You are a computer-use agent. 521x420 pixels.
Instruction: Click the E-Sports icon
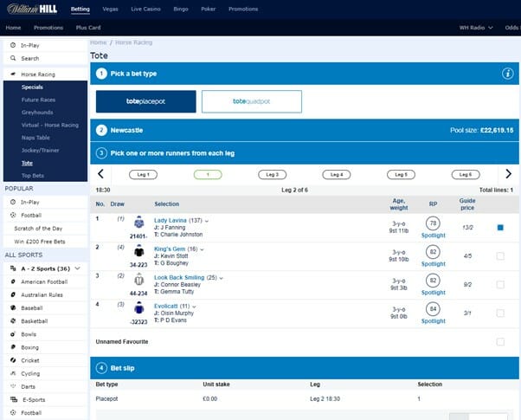click(14, 400)
